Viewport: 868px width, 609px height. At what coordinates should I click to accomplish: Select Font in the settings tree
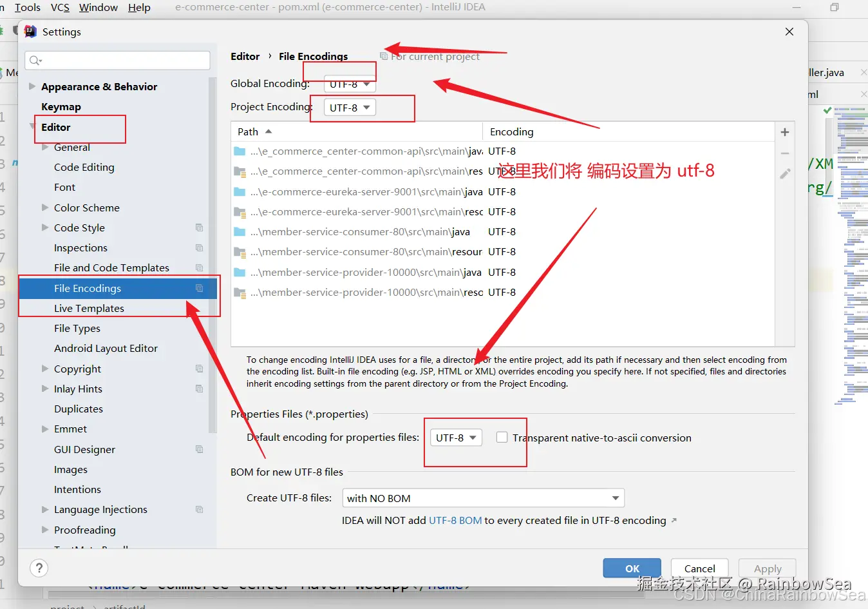(64, 187)
